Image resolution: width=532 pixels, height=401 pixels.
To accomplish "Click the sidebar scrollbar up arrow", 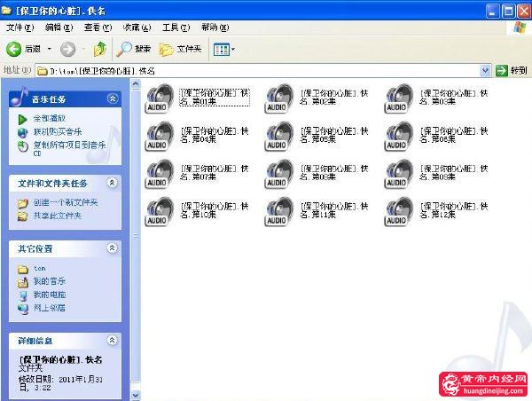I will point(136,83).
